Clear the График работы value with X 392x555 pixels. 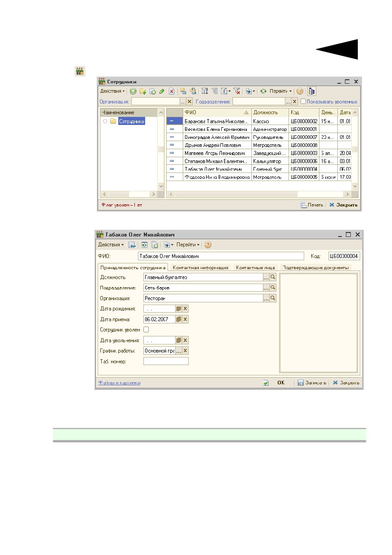[x=185, y=351]
